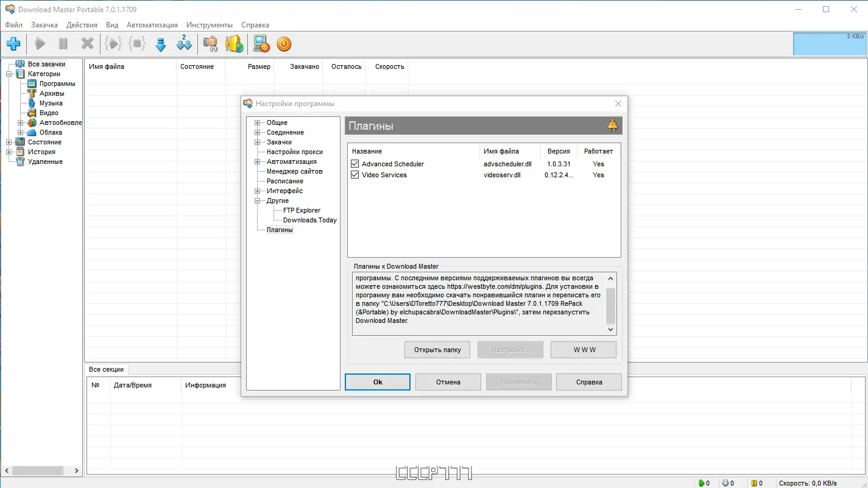Click the single blue down-arrow toolbar icon

[161, 44]
